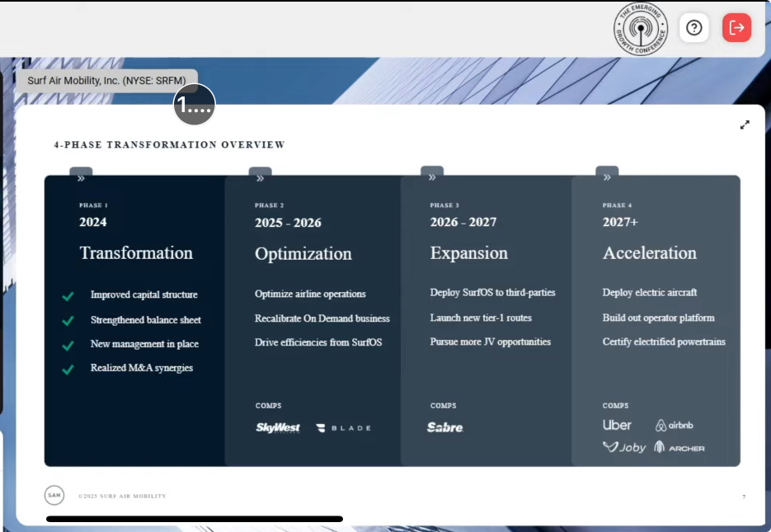The width and height of the screenshot is (771, 532).
Task: Click the Sabre comp logo
Action: point(445,427)
